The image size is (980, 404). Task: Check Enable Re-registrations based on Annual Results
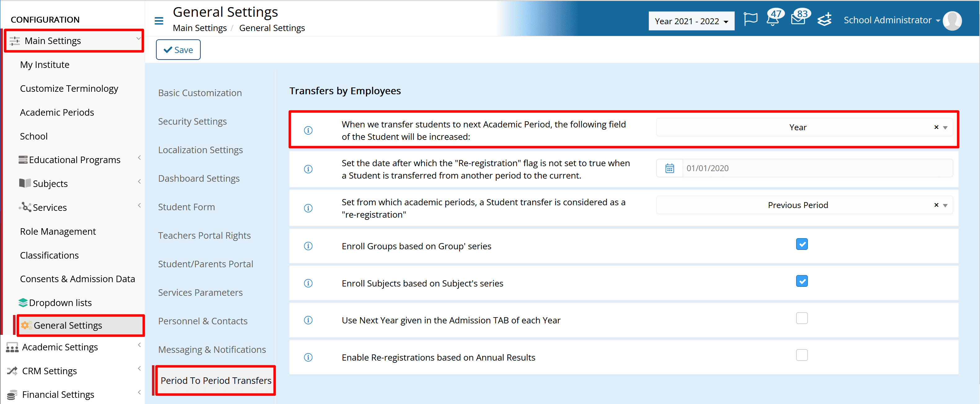tap(802, 355)
